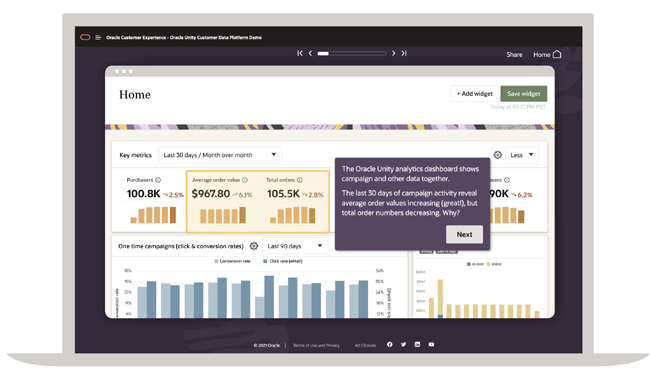Click the 6.2% change indicator

pyautogui.click(x=522, y=194)
